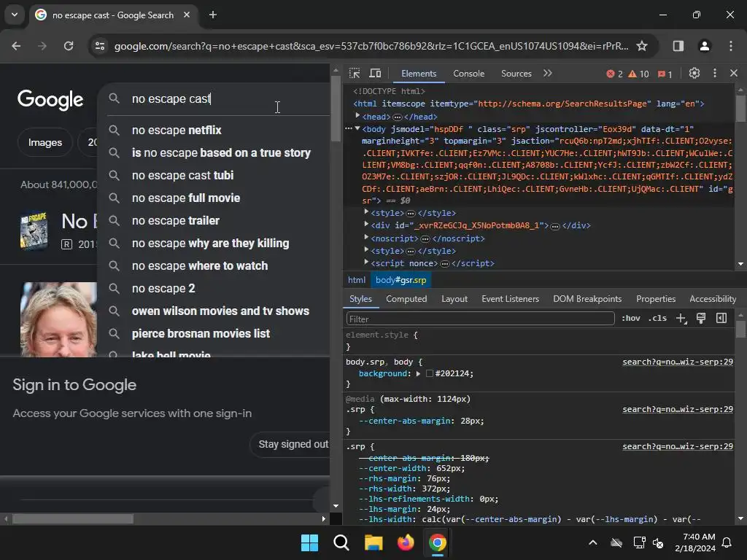Expand the head element node
Image resolution: width=747 pixels, height=560 pixels.
pos(357,116)
